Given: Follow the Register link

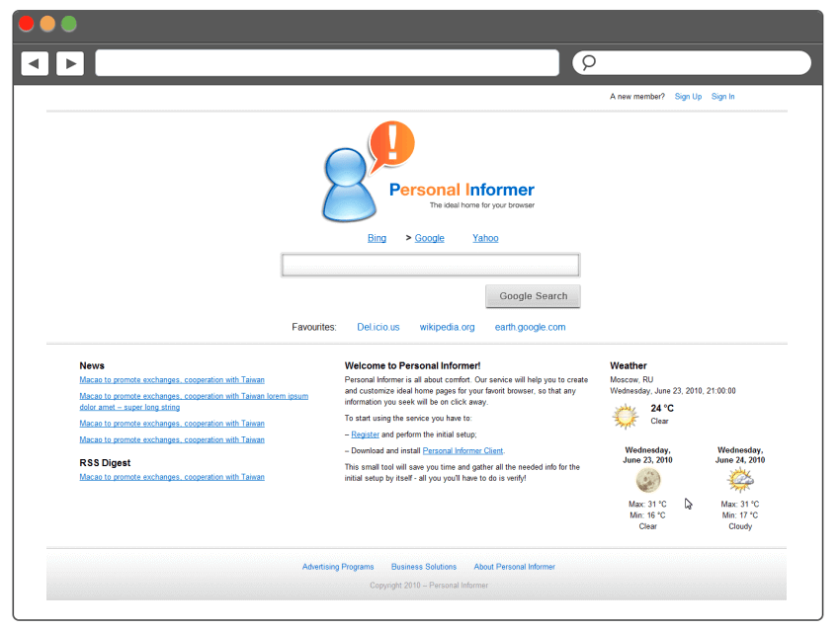Looking at the screenshot, I should pos(365,434).
